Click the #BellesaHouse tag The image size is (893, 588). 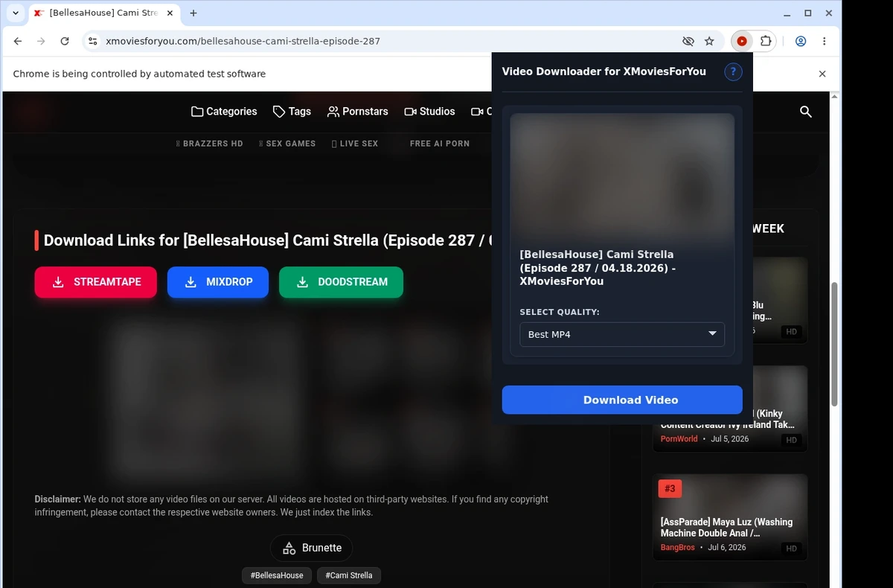(x=277, y=575)
